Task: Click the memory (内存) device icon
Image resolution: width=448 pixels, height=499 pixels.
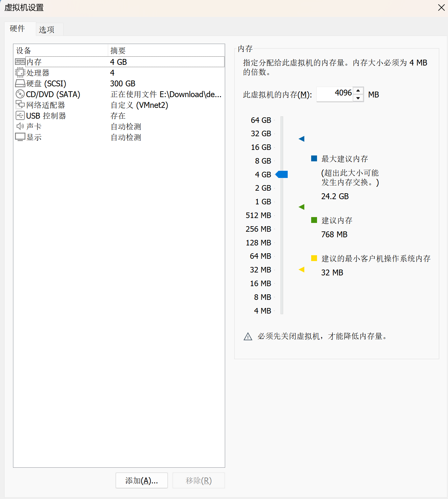Action: coord(20,62)
